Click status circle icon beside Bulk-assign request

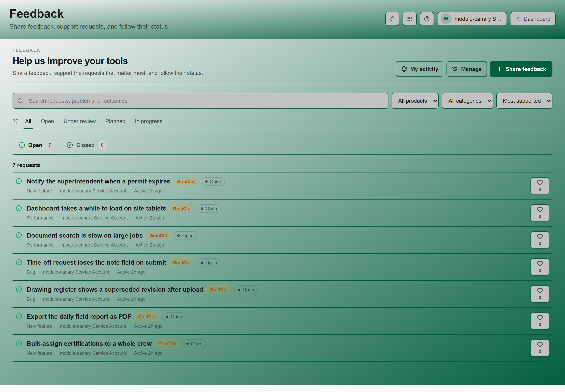pos(19,343)
